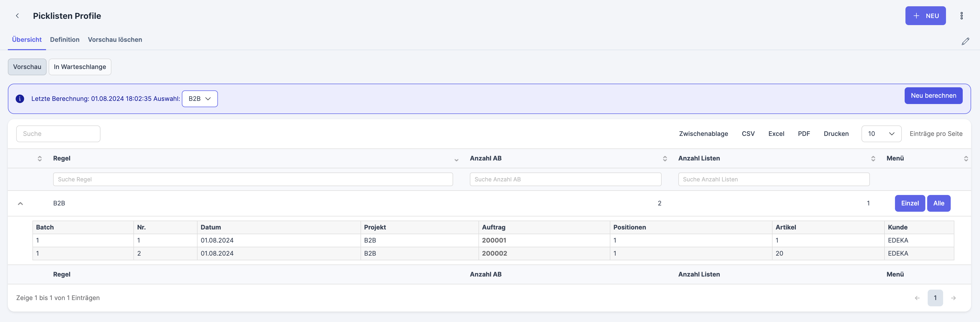Click the Neu berechnen button
Viewport: 980px width, 322px height.
[x=933, y=96]
